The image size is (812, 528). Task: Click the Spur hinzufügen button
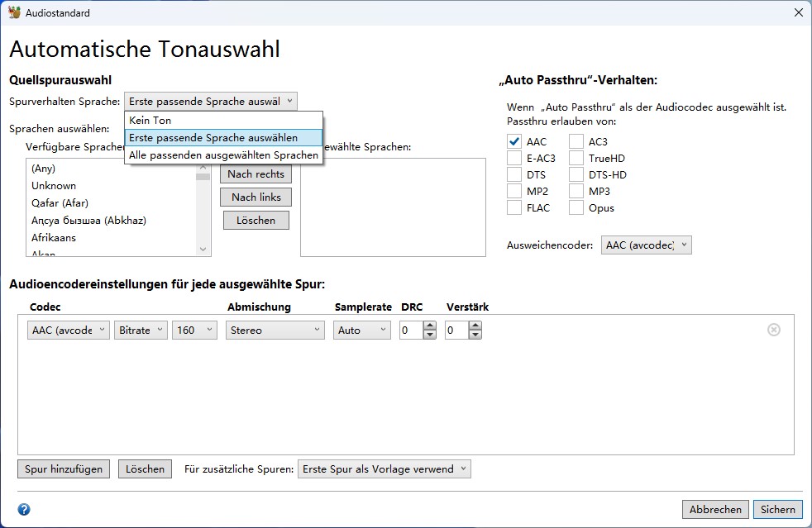(64, 469)
